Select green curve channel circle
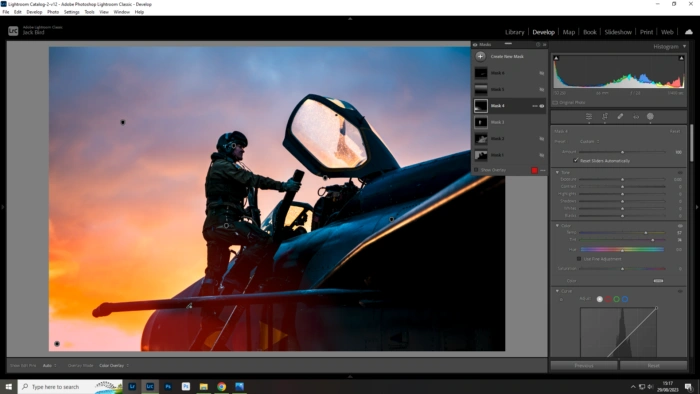The width and height of the screenshot is (700, 394). pos(617,299)
